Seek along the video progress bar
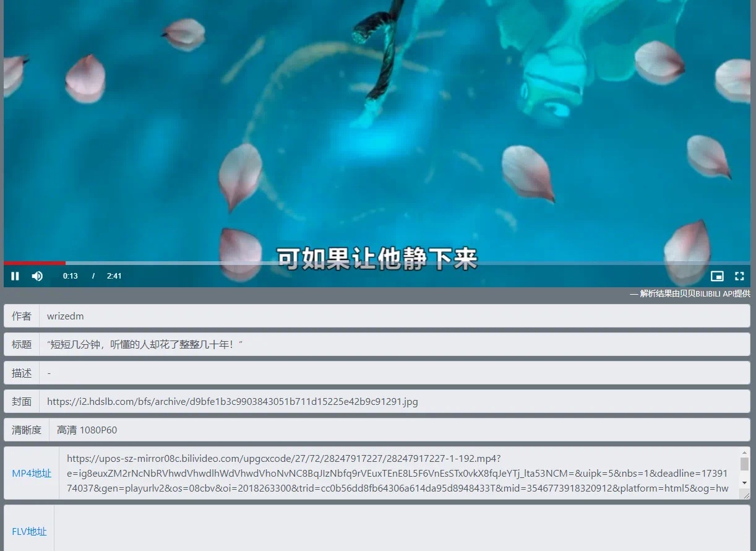The image size is (756, 551). click(377, 263)
